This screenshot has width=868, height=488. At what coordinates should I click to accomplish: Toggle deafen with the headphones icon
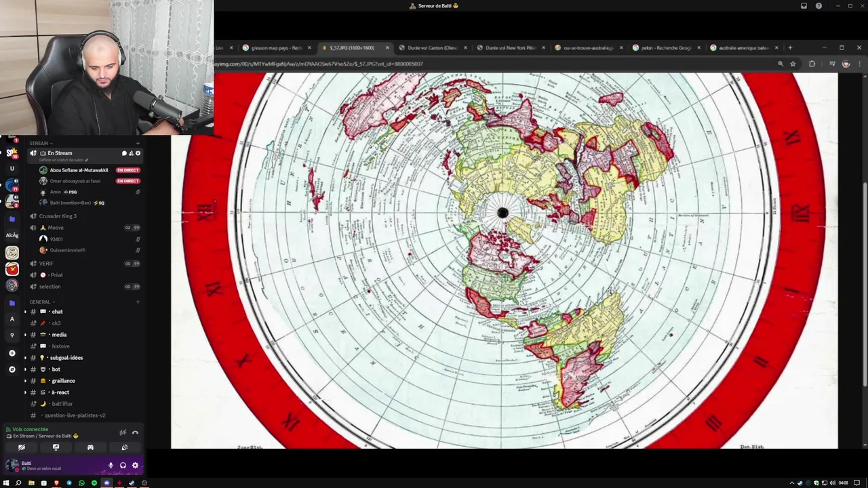(123, 466)
